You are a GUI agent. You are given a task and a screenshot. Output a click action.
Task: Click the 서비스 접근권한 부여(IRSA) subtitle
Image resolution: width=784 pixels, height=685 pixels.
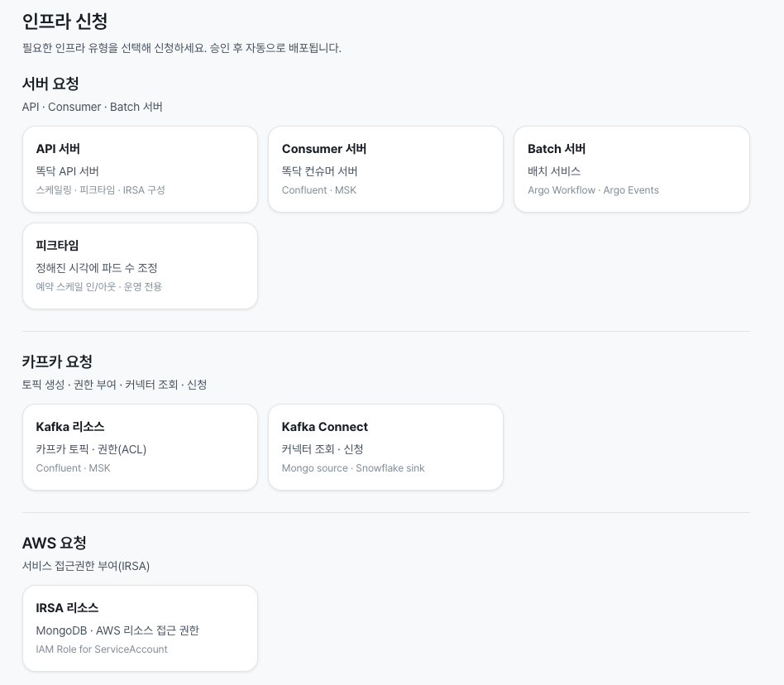point(86,566)
